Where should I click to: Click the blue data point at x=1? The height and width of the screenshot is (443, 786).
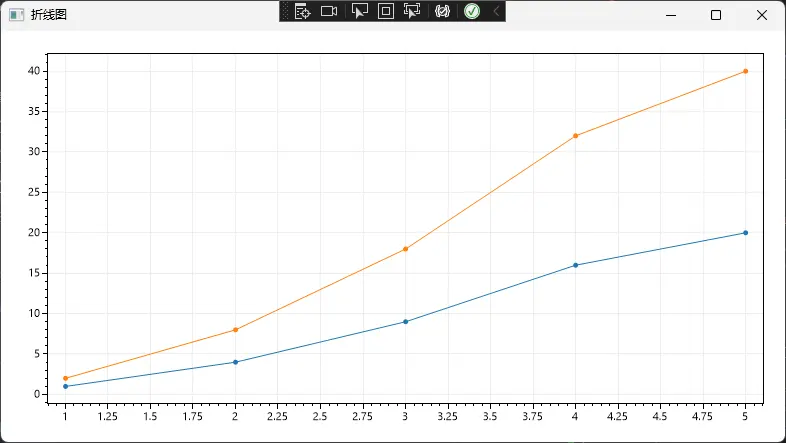pyautogui.click(x=65, y=386)
